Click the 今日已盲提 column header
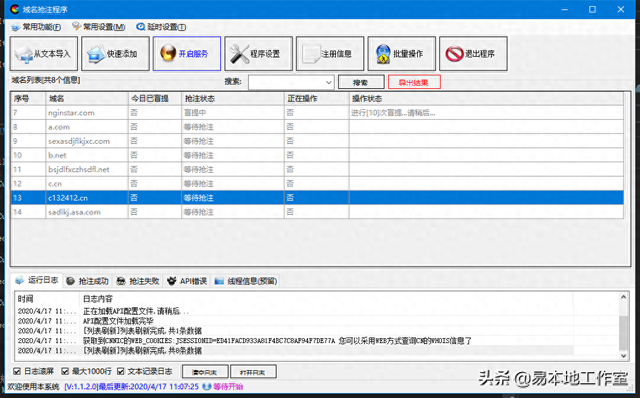 pos(155,98)
